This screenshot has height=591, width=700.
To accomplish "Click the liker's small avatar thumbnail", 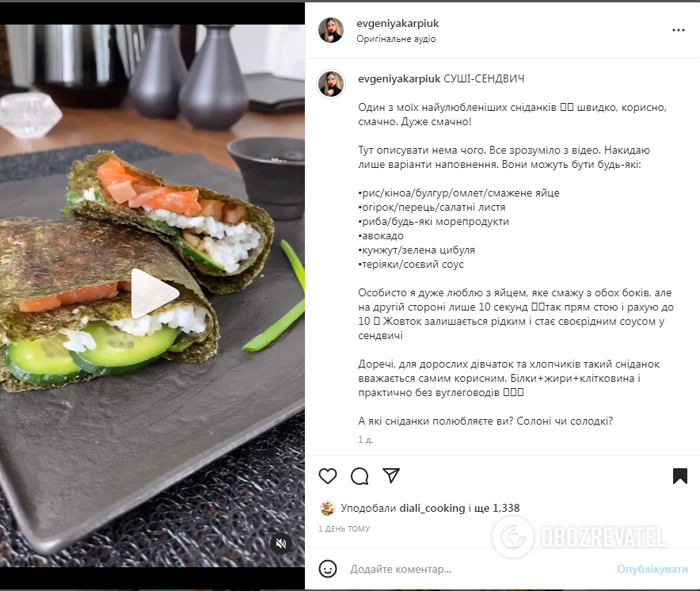I will (x=328, y=508).
